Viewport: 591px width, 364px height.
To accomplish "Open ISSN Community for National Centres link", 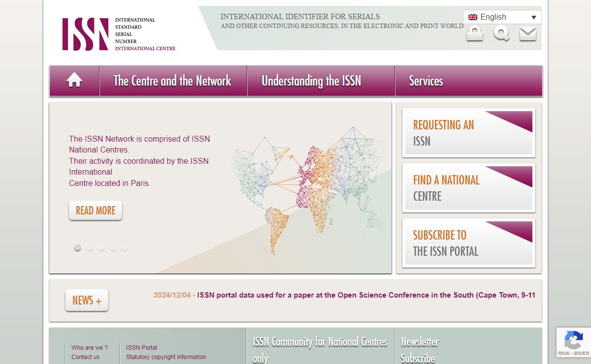I will click(320, 349).
